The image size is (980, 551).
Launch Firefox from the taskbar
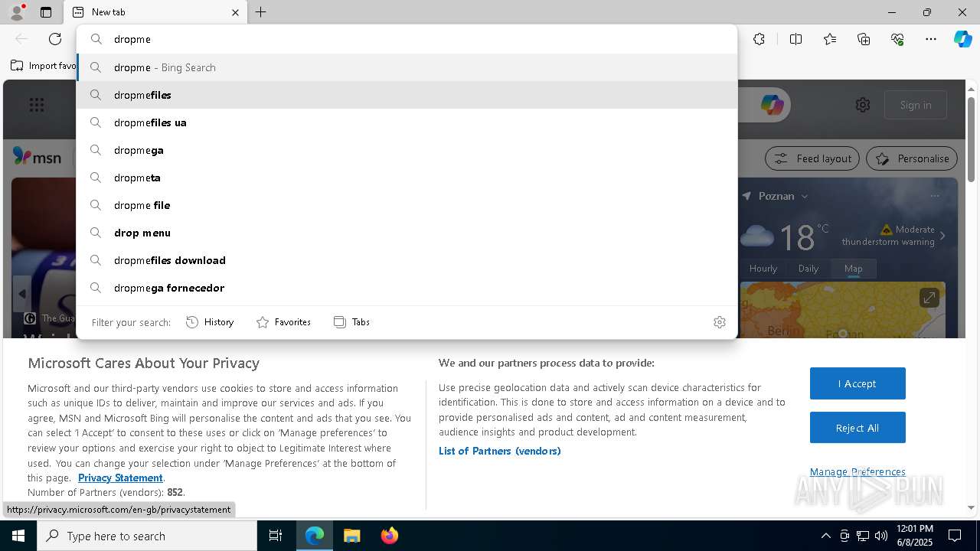tap(390, 536)
